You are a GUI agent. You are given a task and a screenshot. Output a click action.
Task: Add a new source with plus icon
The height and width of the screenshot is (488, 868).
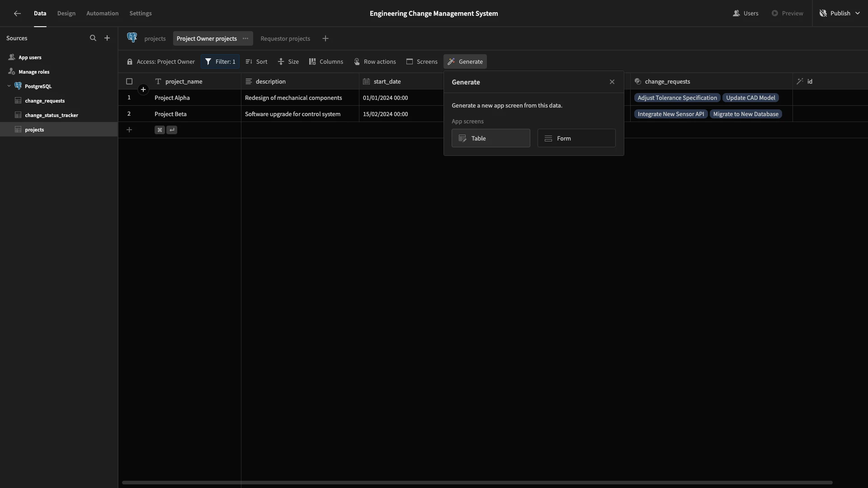pyautogui.click(x=107, y=38)
